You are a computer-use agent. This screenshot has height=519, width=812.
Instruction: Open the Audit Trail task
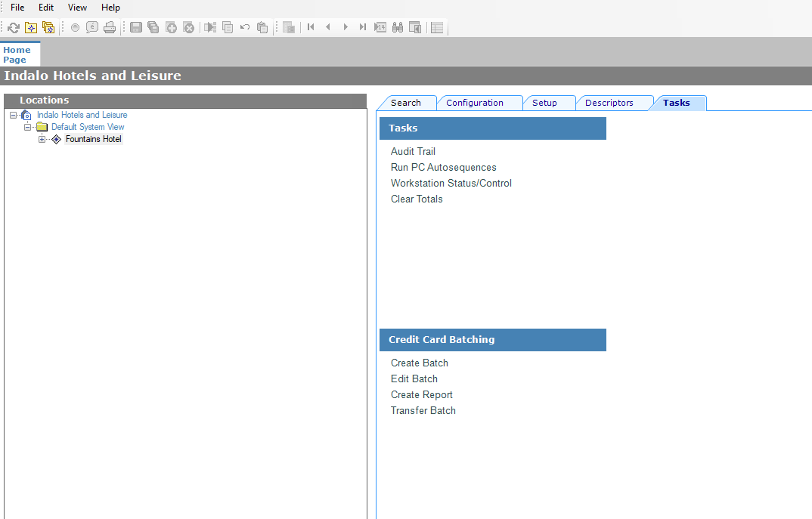[x=413, y=151]
